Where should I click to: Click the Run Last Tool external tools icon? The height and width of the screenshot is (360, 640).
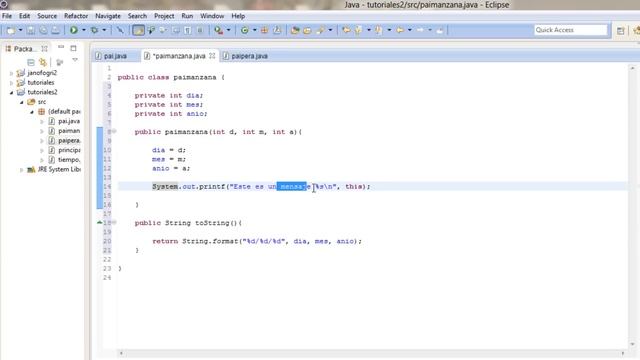click(219, 30)
